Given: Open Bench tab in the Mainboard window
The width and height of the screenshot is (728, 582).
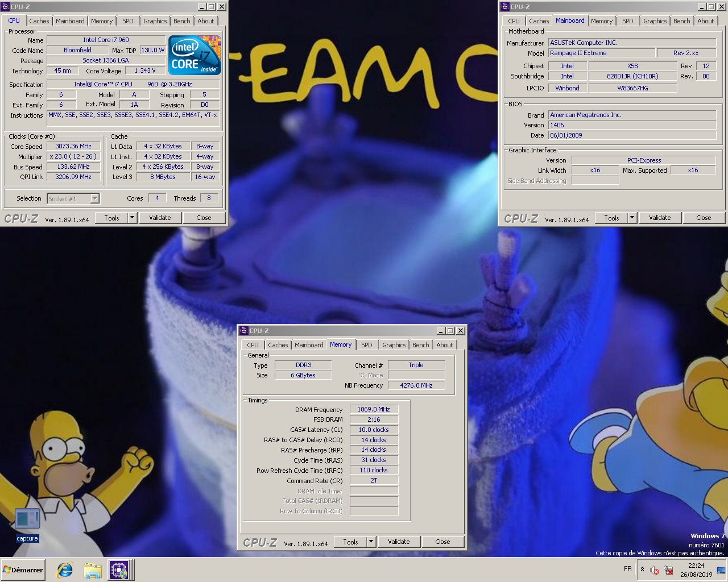Looking at the screenshot, I should (682, 21).
